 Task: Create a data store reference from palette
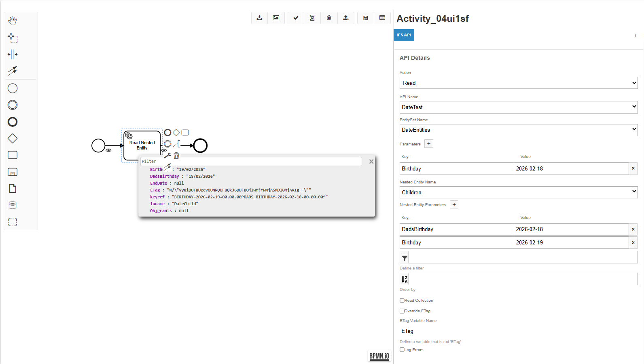pyautogui.click(x=13, y=205)
